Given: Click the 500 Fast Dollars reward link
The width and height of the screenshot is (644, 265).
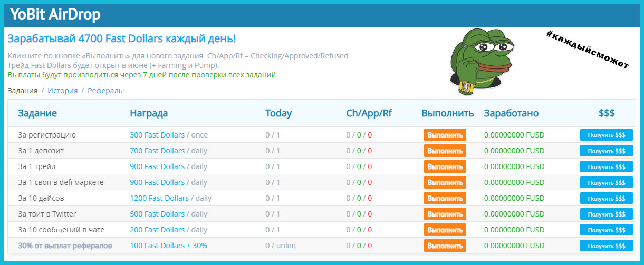Looking at the screenshot, I should pyautogui.click(x=157, y=214).
